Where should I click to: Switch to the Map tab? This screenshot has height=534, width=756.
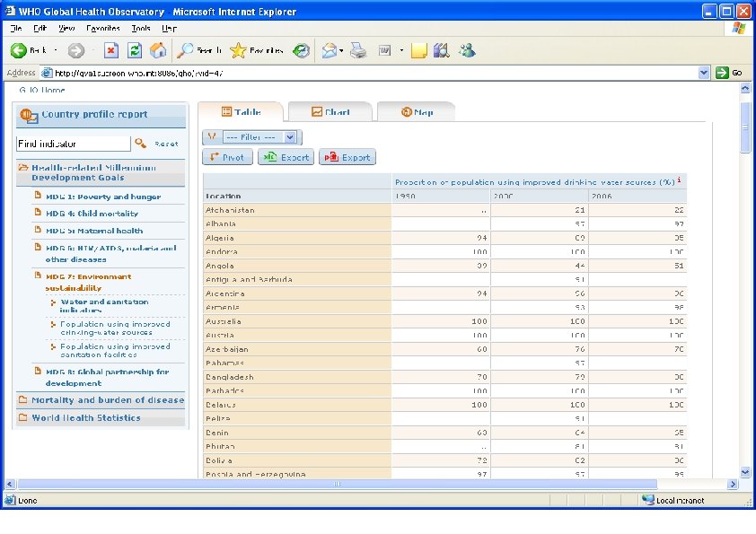pyautogui.click(x=417, y=112)
